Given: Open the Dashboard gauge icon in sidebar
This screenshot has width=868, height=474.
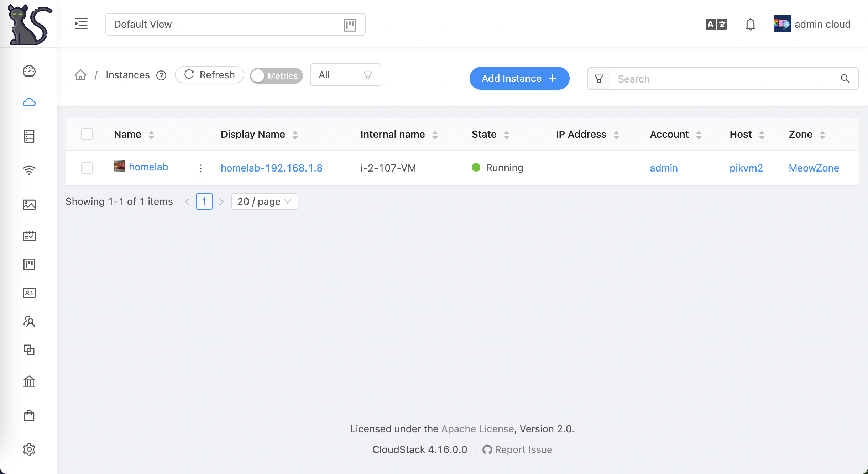Looking at the screenshot, I should (29, 71).
